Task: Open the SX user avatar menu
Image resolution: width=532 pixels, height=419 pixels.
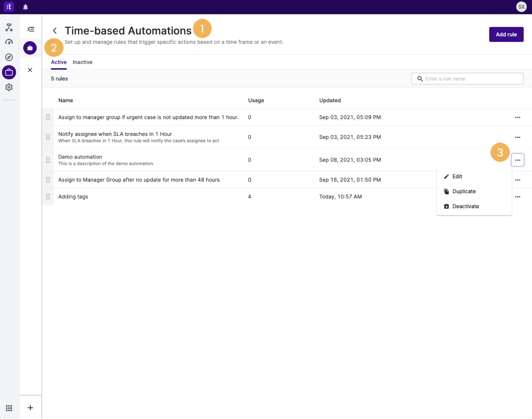Action: point(521,7)
